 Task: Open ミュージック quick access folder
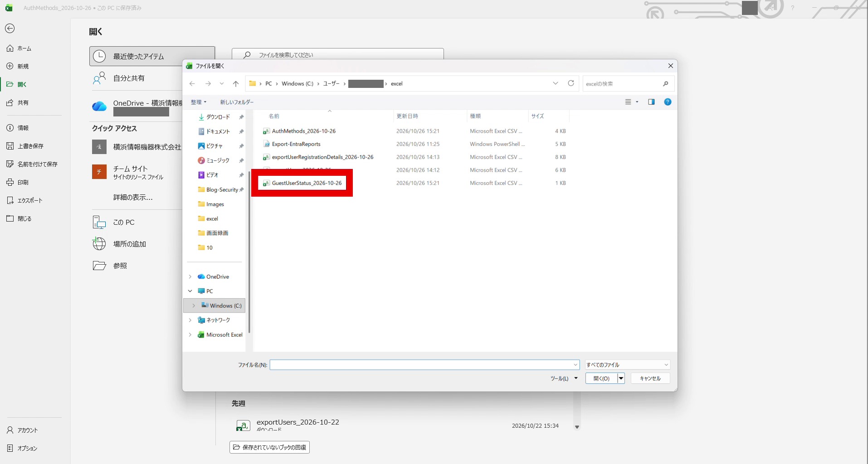218,160
